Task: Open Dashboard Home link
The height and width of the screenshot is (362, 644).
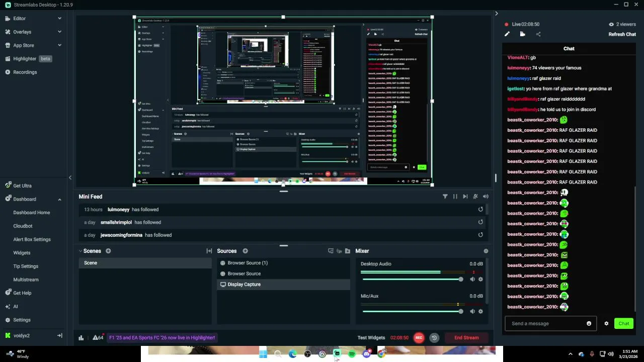Action: 32,213
